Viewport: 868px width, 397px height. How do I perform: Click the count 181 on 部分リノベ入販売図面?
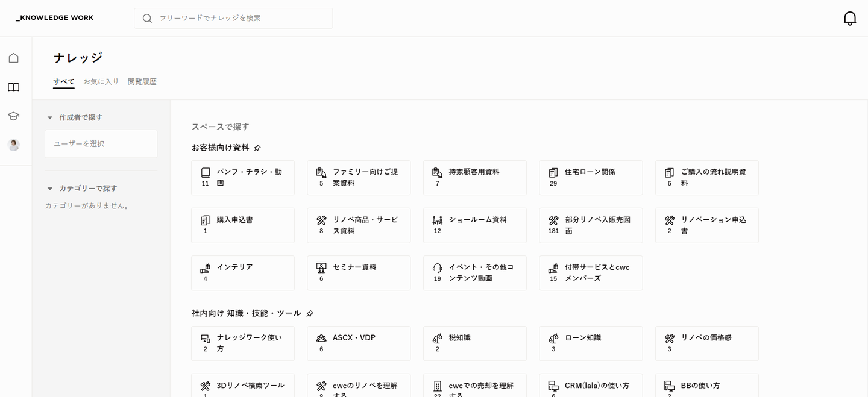(x=553, y=231)
